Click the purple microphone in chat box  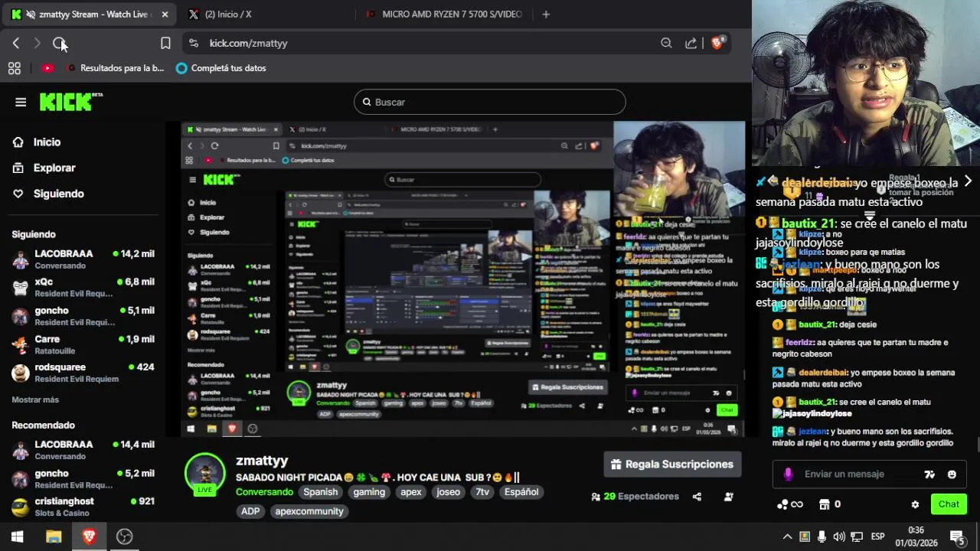tap(789, 474)
